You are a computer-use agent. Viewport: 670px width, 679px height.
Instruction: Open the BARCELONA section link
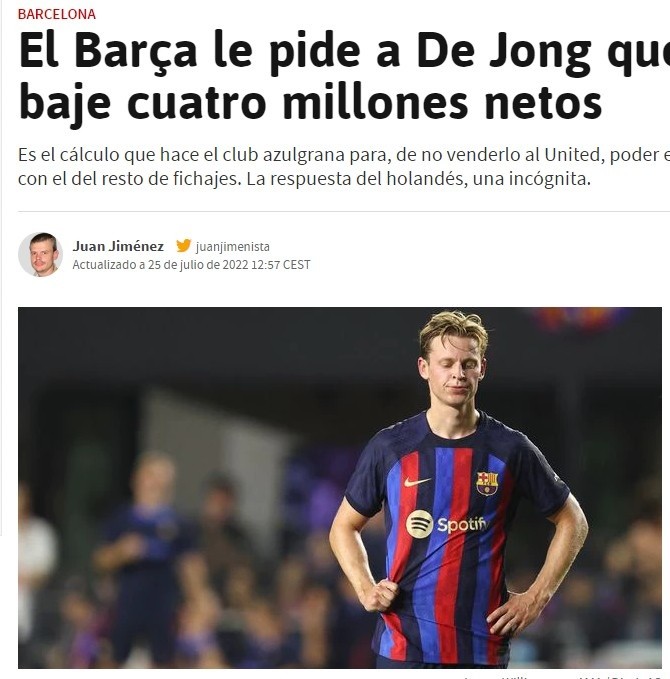pyautogui.click(x=57, y=14)
